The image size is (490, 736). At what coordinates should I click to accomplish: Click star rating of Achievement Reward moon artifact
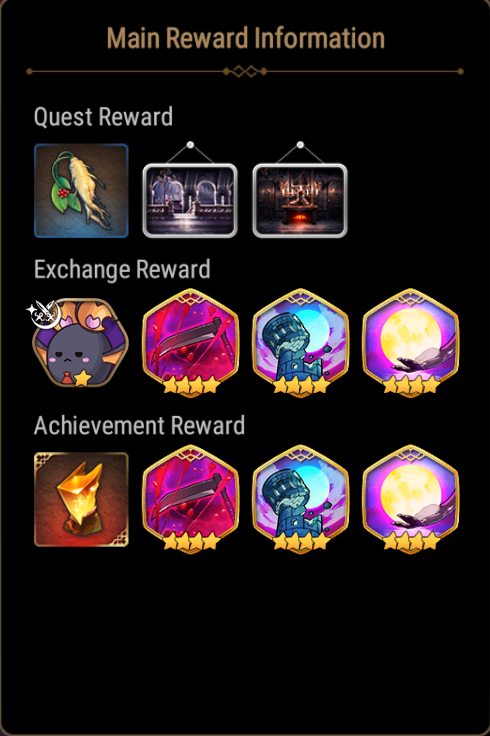[411, 542]
